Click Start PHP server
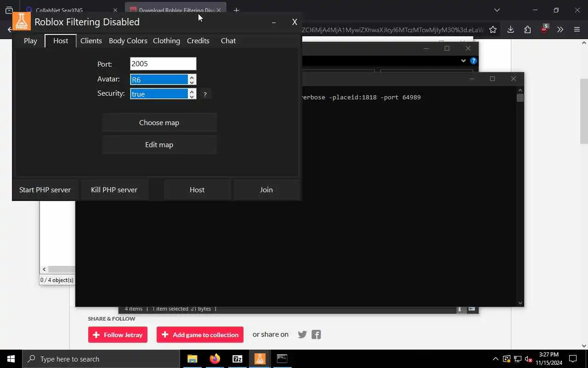The image size is (588, 368). pyautogui.click(x=45, y=190)
